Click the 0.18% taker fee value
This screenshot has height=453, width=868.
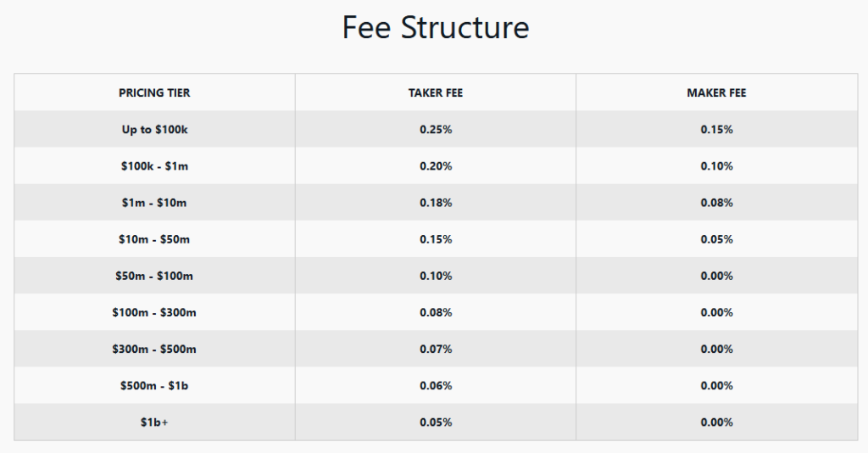[x=436, y=203]
